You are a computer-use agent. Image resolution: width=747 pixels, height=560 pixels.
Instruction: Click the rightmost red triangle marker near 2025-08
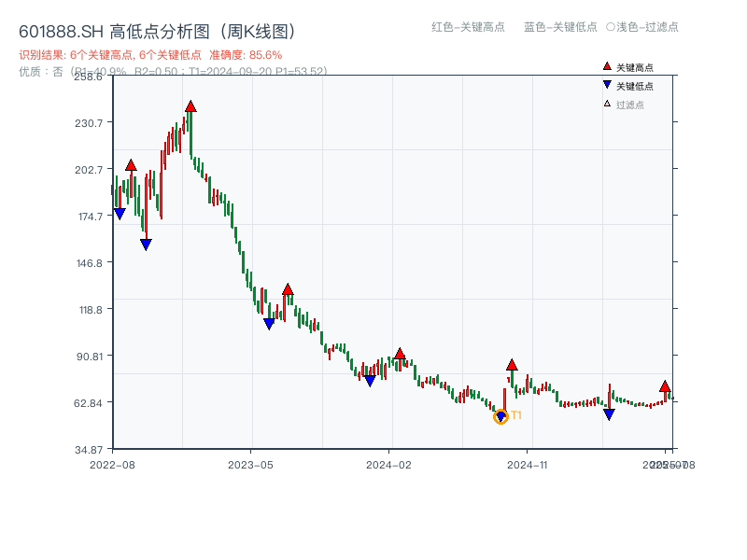point(665,386)
